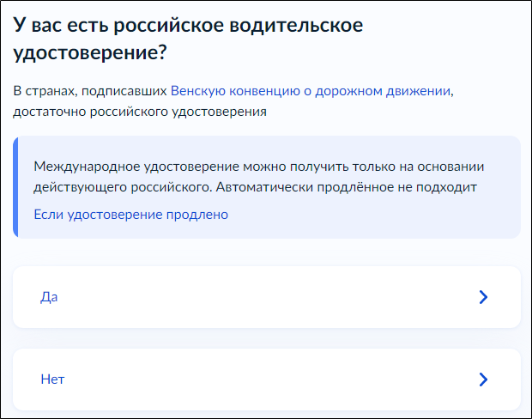Open the Если удостоверение продлено link
The image size is (532, 419).
[x=130, y=214]
